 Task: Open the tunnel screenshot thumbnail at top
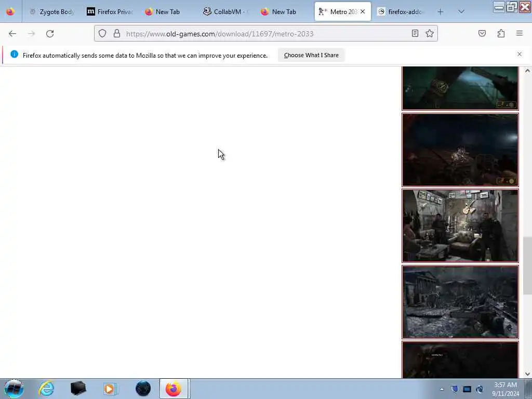click(460, 88)
